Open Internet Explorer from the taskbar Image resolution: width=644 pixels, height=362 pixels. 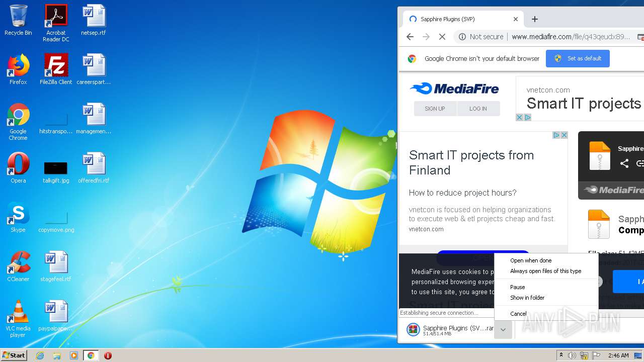click(40, 355)
